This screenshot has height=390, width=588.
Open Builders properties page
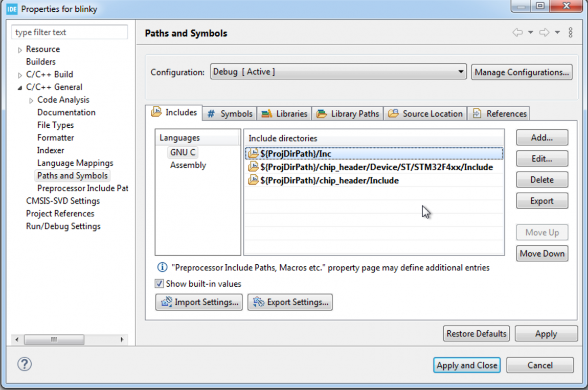pyautogui.click(x=40, y=62)
